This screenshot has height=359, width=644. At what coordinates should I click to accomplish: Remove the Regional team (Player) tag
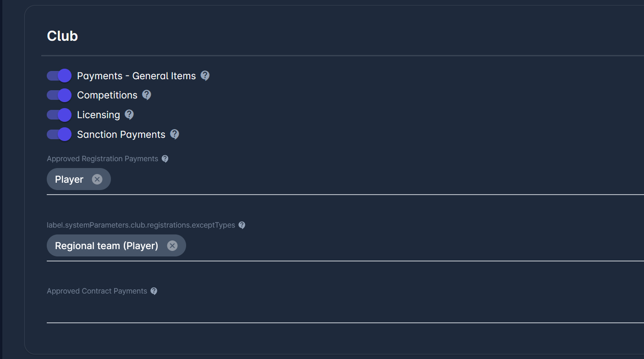click(172, 245)
